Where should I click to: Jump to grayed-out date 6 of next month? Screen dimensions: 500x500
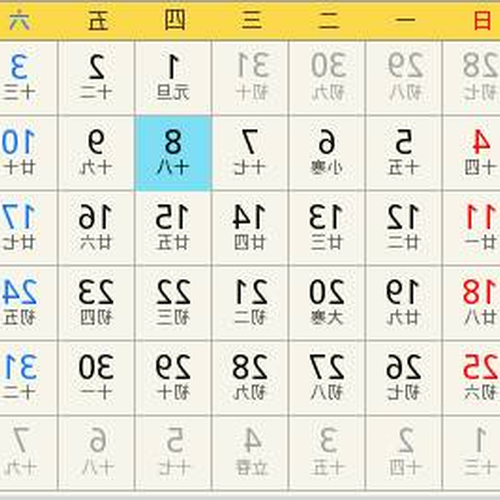pos(96,453)
